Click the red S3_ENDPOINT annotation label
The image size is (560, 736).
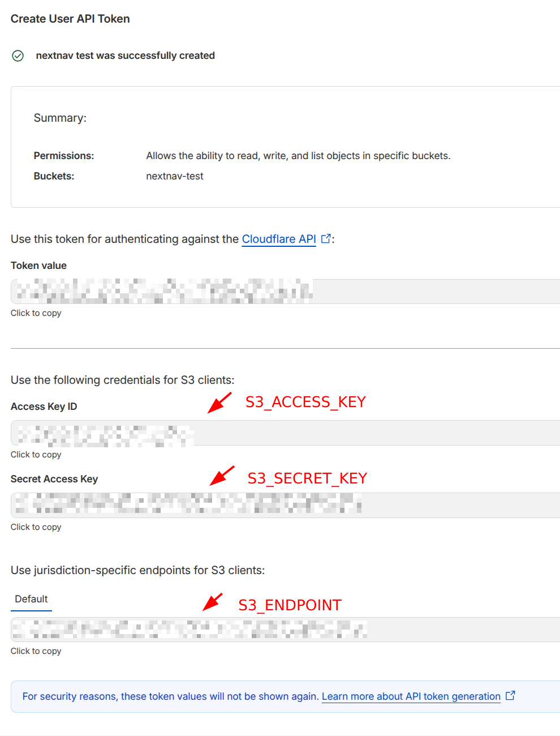point(290,605)
